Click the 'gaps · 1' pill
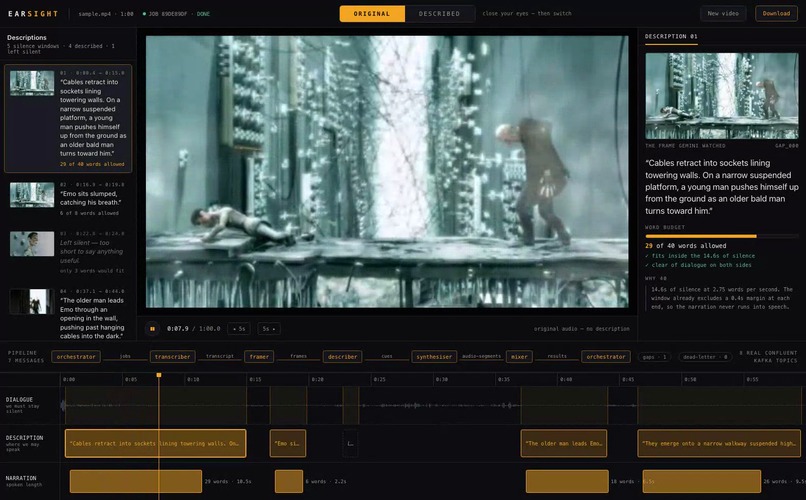Viewport: 806px width, 500px height. pyautogui.click(x=654, y=357)
